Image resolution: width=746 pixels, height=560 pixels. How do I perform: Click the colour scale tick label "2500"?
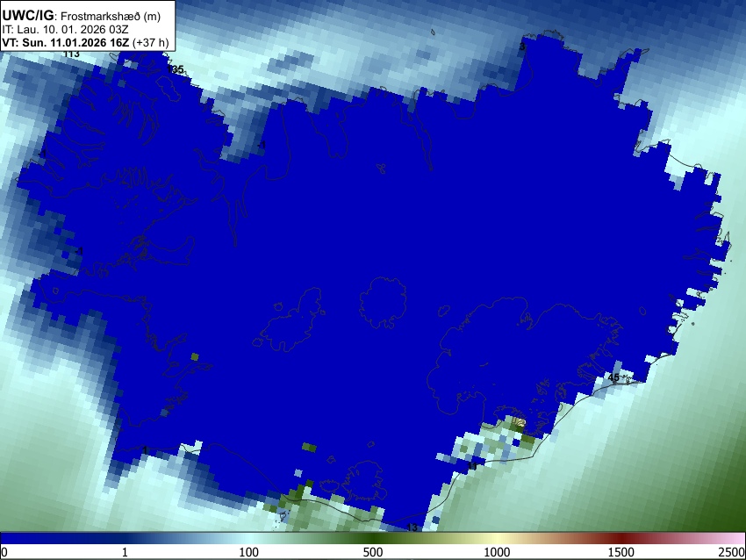tap(732, 552)
